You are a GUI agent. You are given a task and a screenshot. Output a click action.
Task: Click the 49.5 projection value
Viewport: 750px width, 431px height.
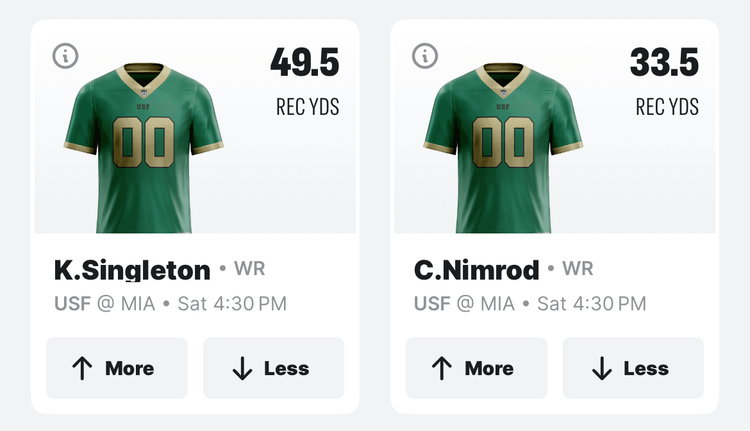304,63
